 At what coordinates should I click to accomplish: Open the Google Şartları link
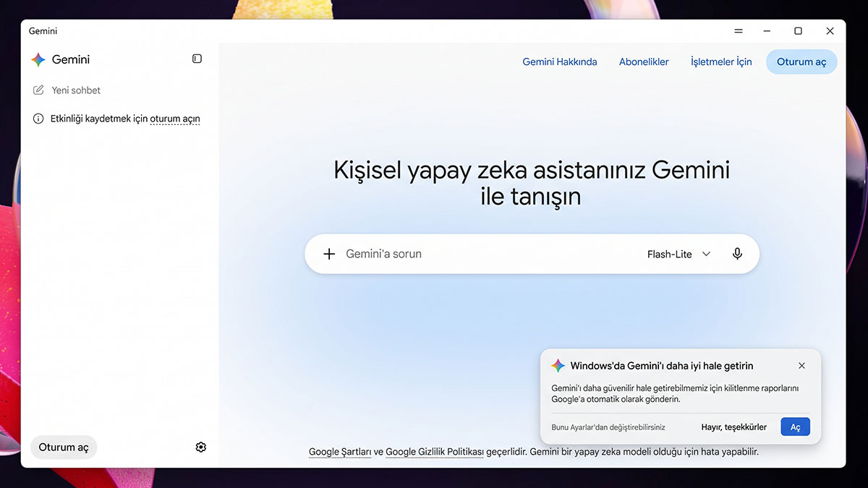coord(340,452)
